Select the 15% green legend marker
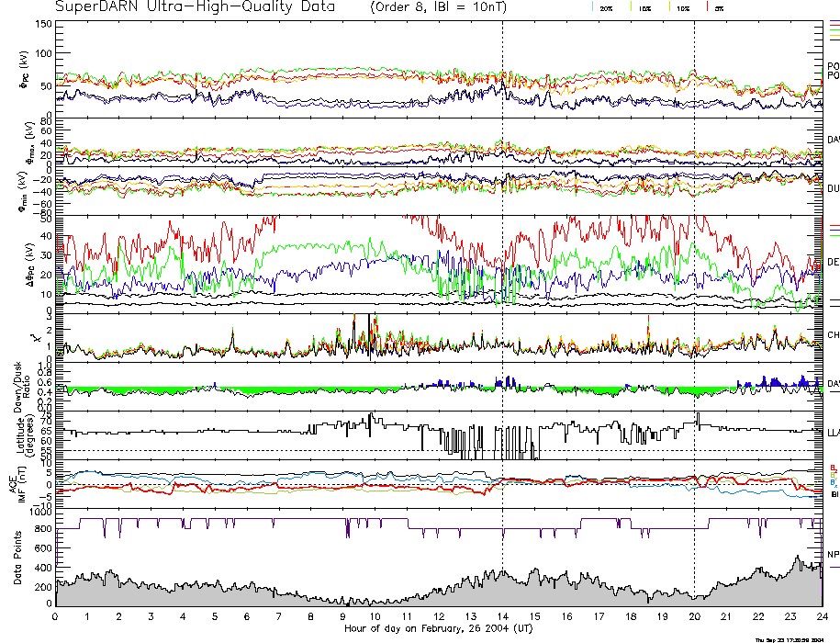Image resolution: width=840 pixels, height=643 pixels. click(631, 6)
